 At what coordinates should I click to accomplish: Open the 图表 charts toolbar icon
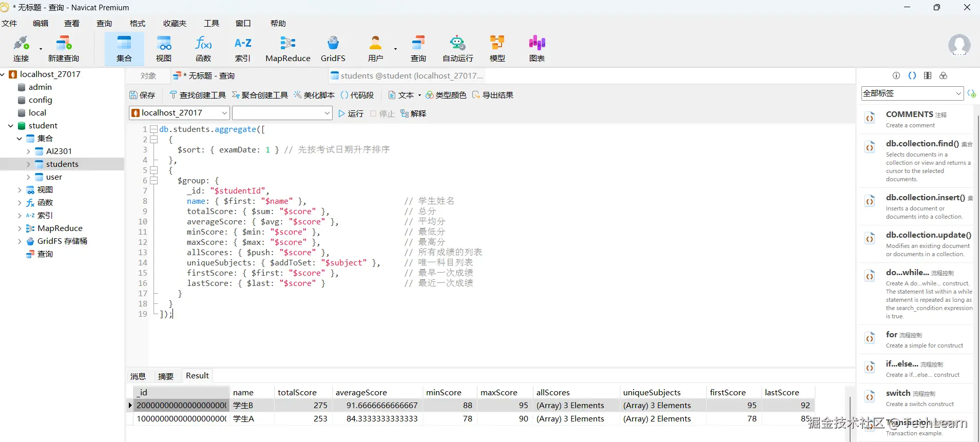click(537, 49)
